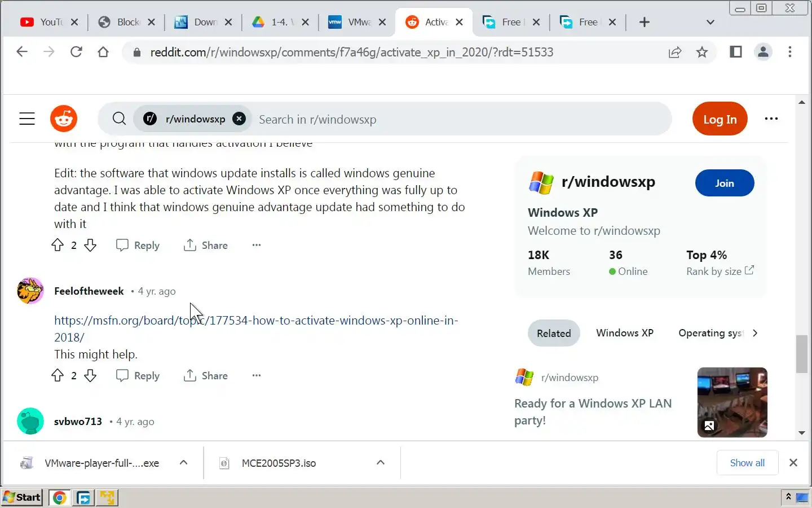Click svbwo713's avatar
Viewport: 812px width, 508px height.
(x=30, y=421)
